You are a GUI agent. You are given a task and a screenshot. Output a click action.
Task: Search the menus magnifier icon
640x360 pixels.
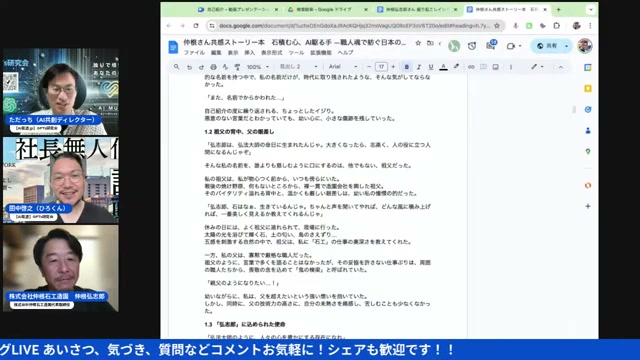tap(176, 67)
